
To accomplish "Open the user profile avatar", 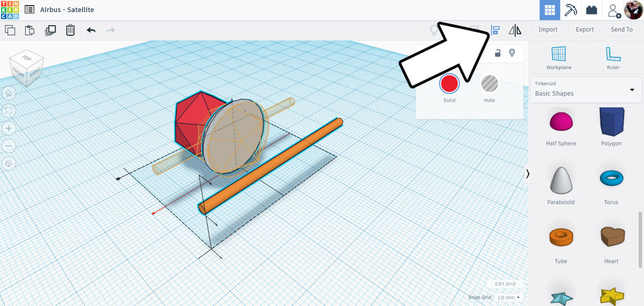I will tap(633, 10).
